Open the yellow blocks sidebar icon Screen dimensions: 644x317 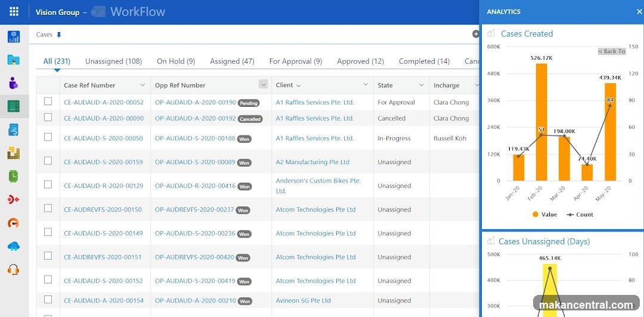click(14, 153)
